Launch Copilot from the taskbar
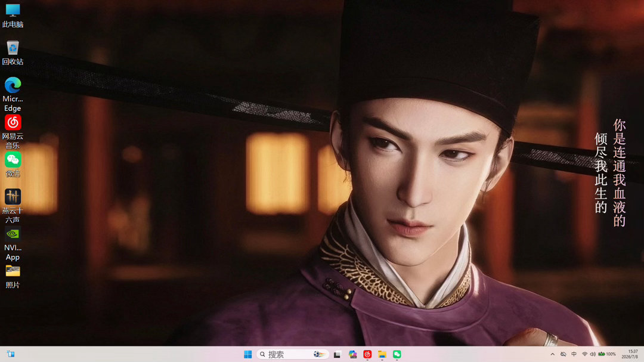The height and width of the screenshot is (362, 644). (352, 354)
